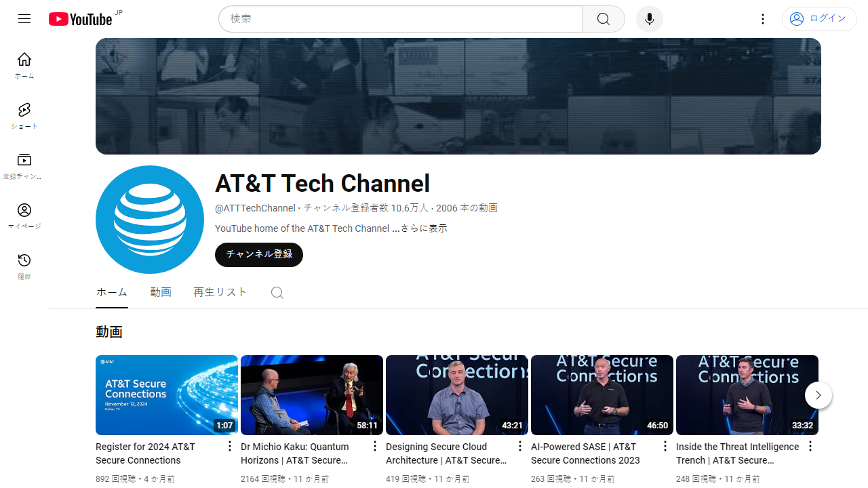
Task: Open 履歴 (History) in the sidebar
Action: click(24, 266)
